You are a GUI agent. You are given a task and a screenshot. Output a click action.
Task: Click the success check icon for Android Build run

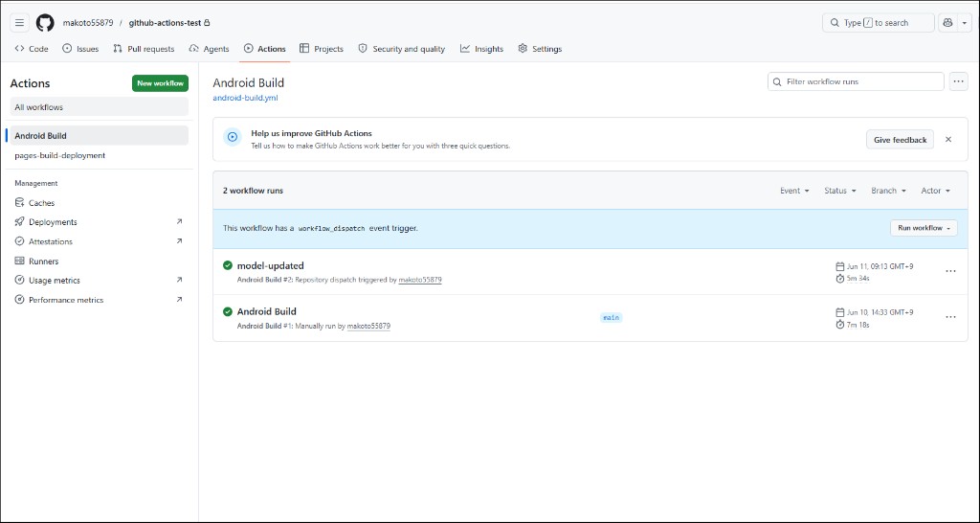click(228, 311)
